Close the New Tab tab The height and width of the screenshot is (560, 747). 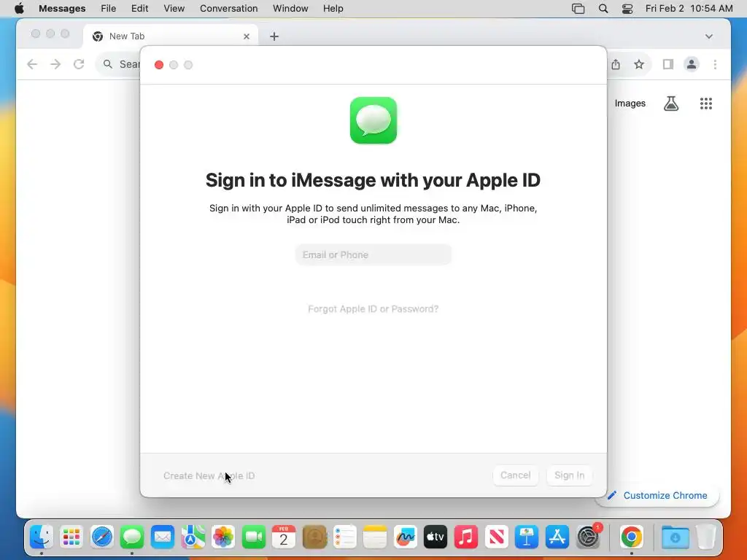pyautogui.click(x=247, y=36)
